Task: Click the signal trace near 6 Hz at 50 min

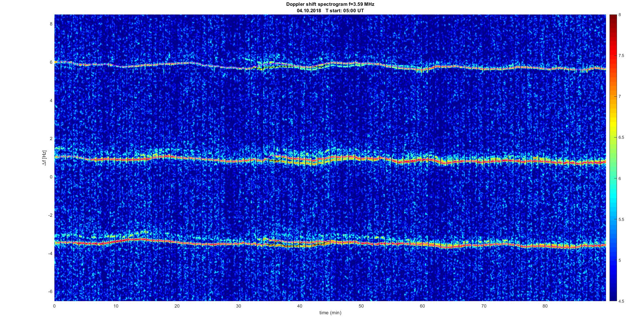Action: [x=361, y=64]
